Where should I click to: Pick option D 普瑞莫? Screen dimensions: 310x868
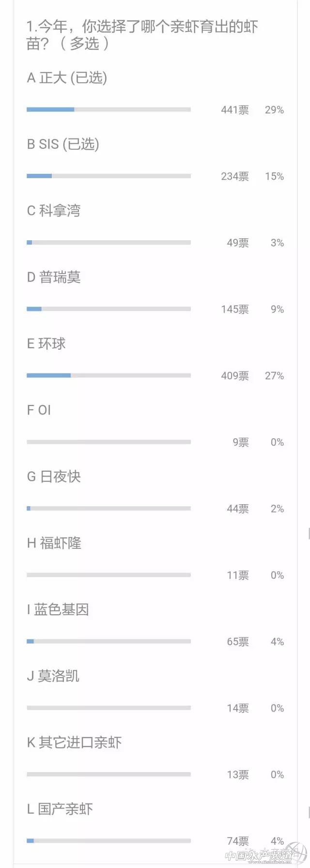point(54,277)
